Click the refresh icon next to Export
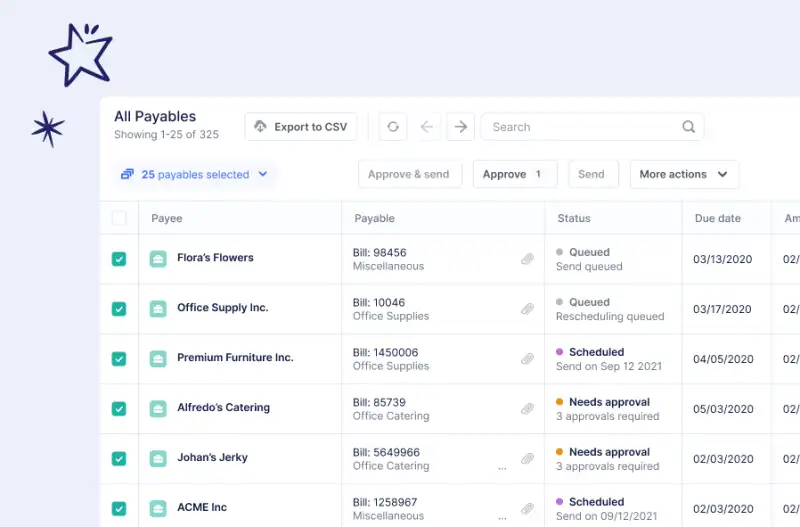 (x=393, y=127)
